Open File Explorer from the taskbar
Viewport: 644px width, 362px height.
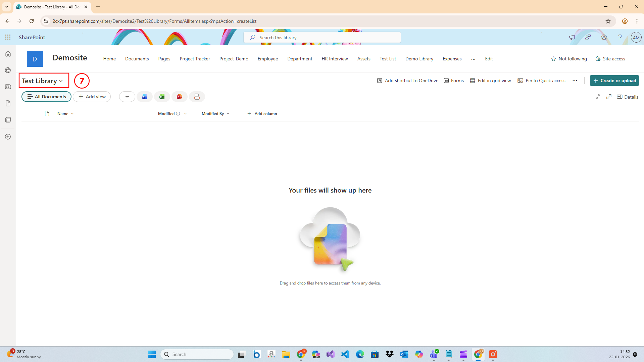(286, 354)
